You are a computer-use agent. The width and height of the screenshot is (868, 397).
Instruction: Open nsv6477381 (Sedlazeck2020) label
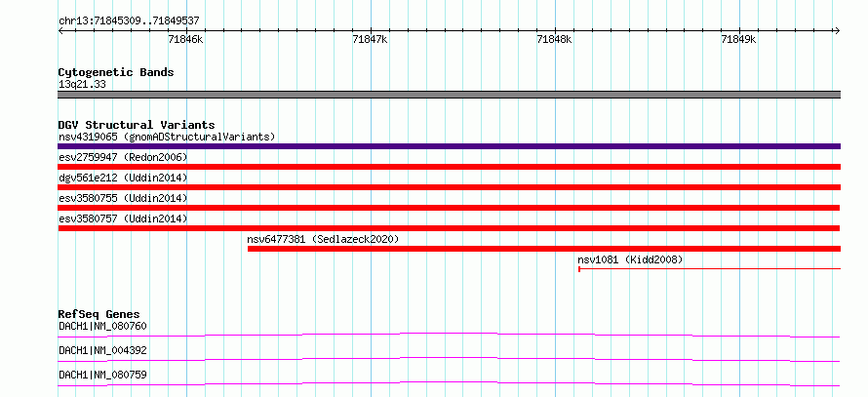323,239
